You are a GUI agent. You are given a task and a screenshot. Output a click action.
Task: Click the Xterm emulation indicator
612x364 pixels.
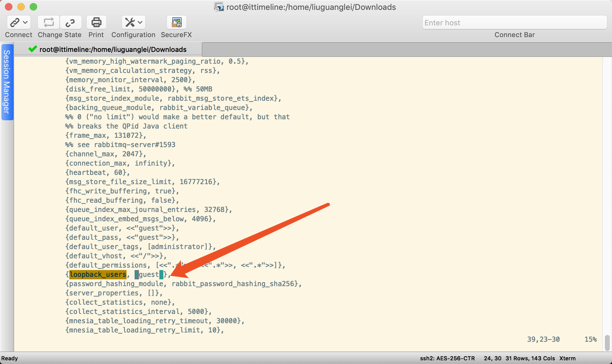pyautogui.click(x=567, y=358)
